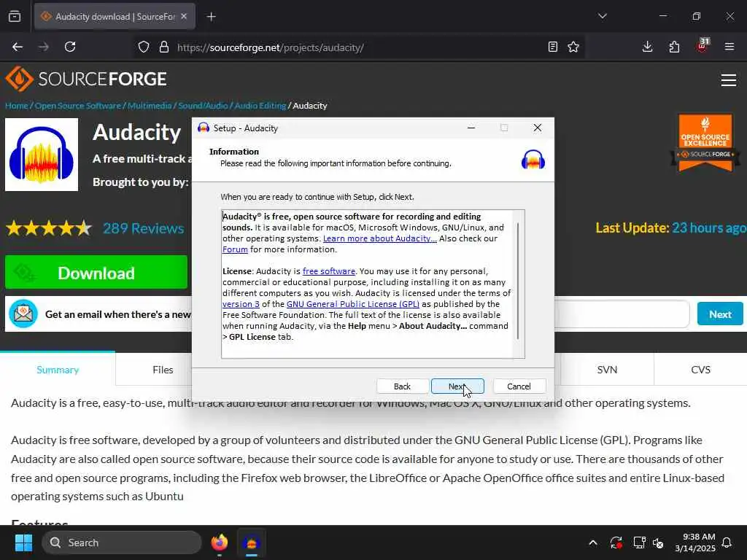Viewport: 747px width, 560px height.
Task: Open the free software link
Action: [329, 271]
